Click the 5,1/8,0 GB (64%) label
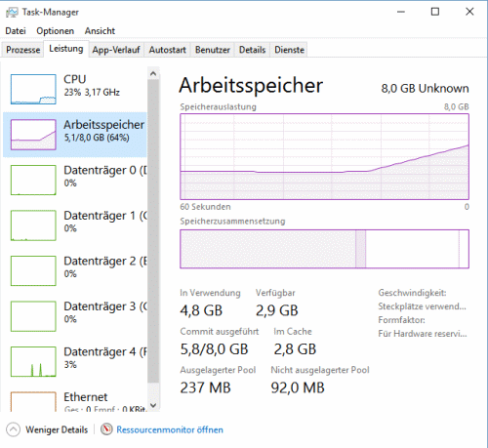Image resolution: width=488 pixels, height=448 pixels. click(97, 138)
